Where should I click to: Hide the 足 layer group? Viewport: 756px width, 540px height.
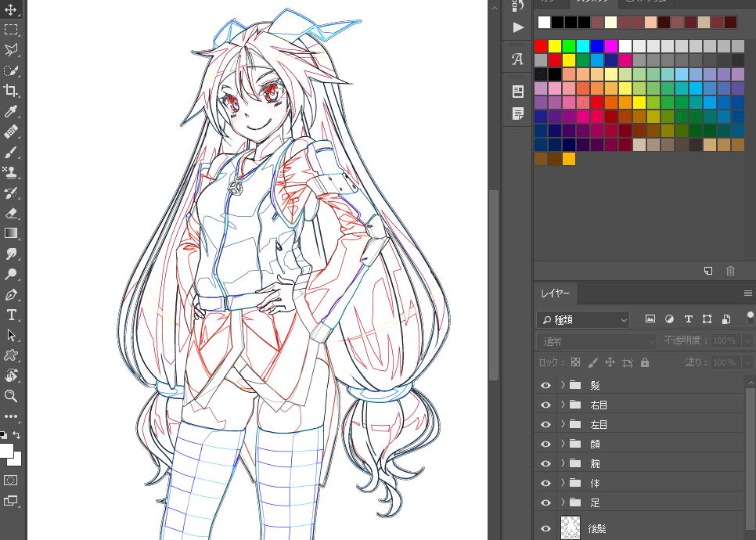(x=545, y=502)
